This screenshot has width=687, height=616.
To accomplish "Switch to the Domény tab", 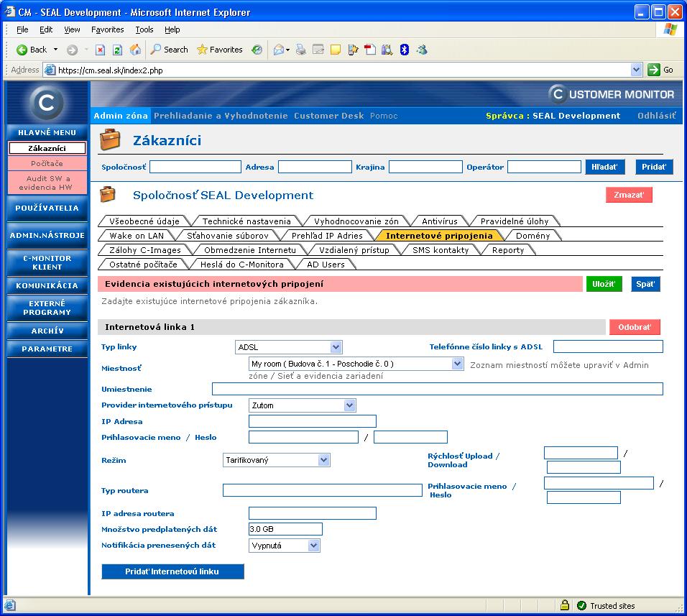I will pyautogui.click(x=532, y=236).
